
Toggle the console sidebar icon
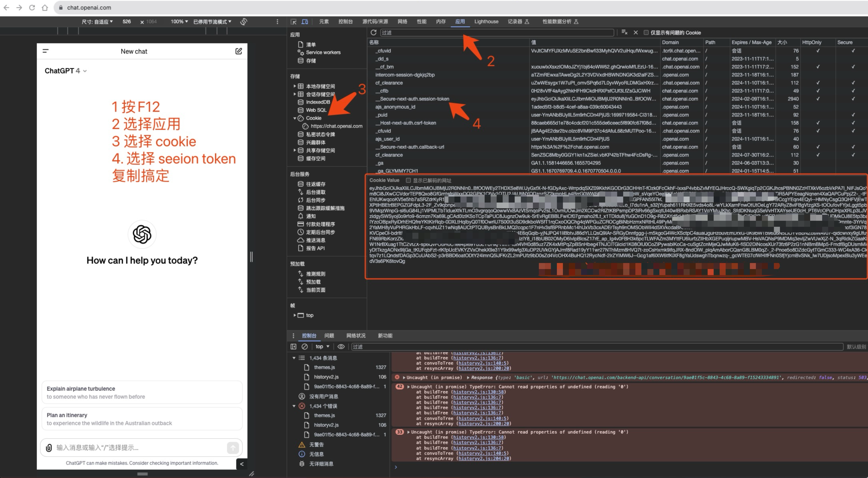pyautogui.click(x=293, y=347)
